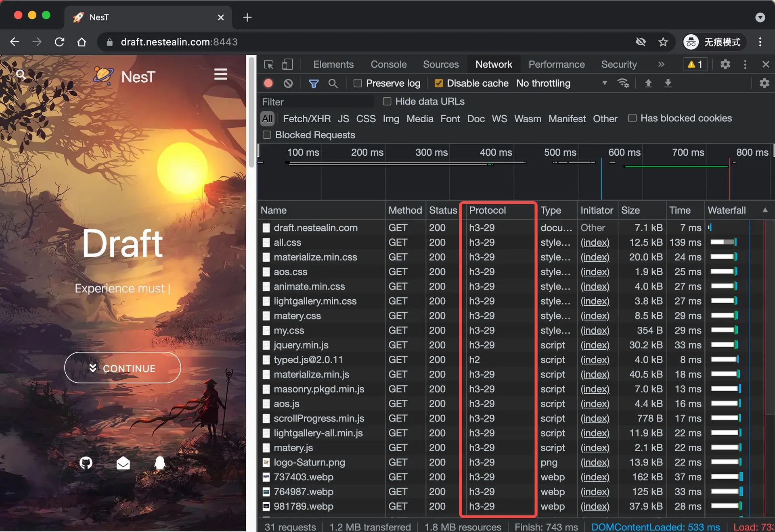Import HAR file upload arrow
This screenshot has height=532, width=775.
point(648,83)
